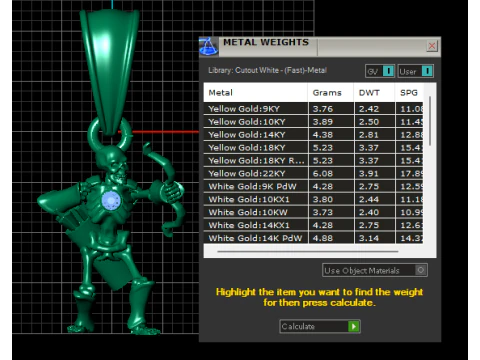
Task: Select the blue round gem on skeleton chest
Action: [110, 200]
